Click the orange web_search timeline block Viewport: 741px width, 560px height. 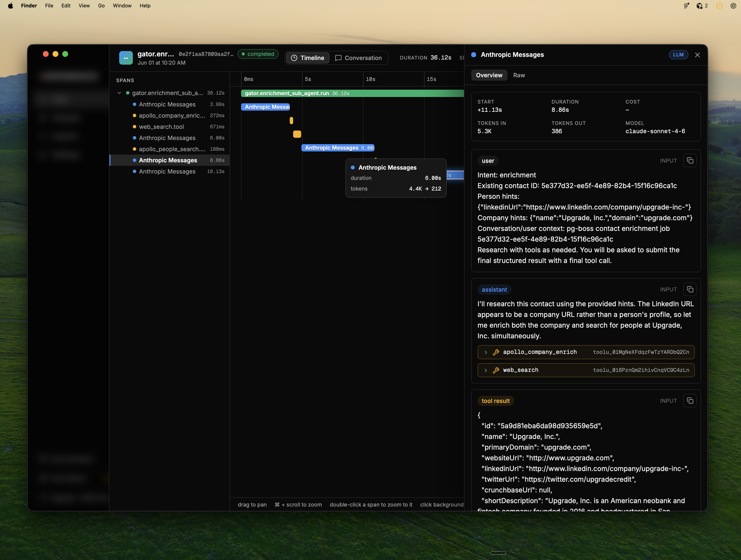pos(297,134)
